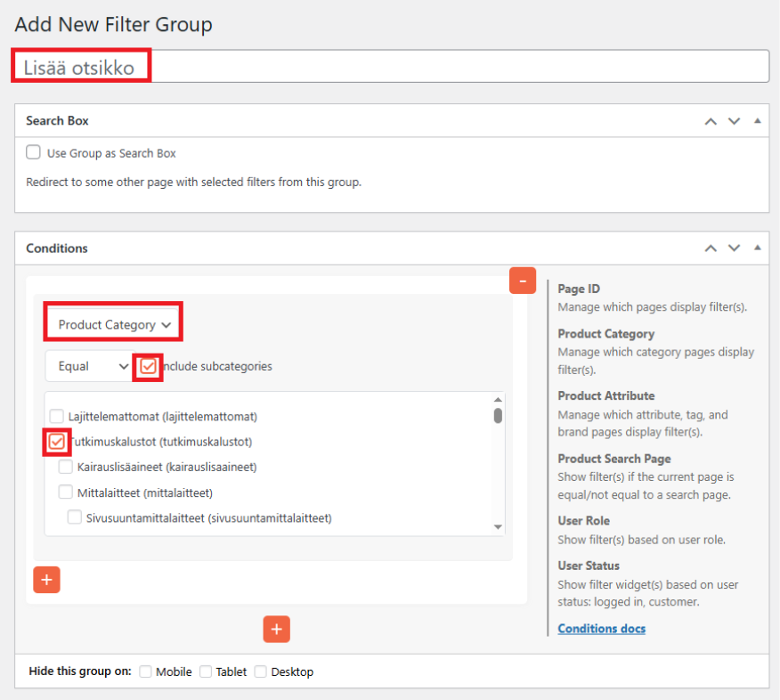Open the Equal operator dropdown

tap(88, 366)
